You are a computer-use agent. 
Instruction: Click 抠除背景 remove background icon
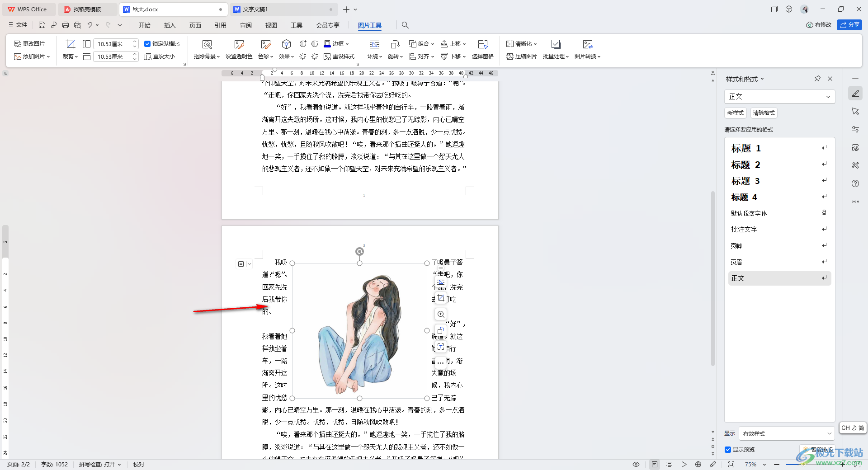click(207, 44)
